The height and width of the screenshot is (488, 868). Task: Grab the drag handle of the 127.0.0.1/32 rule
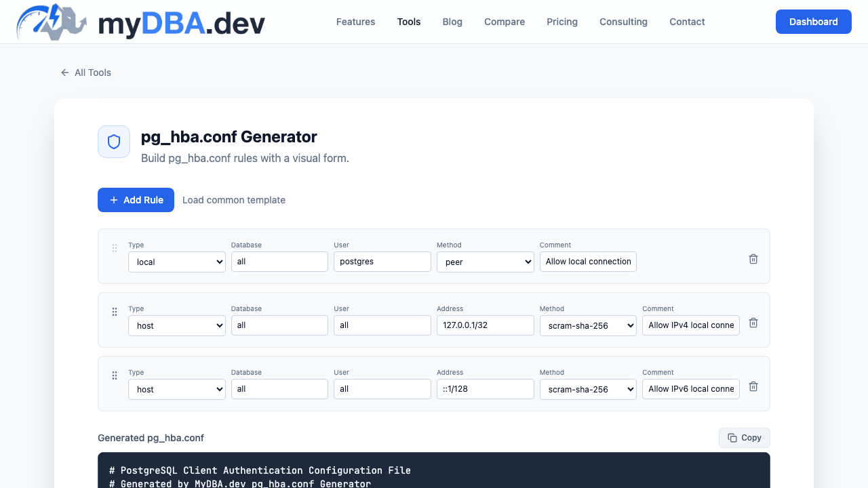point(115,312)
